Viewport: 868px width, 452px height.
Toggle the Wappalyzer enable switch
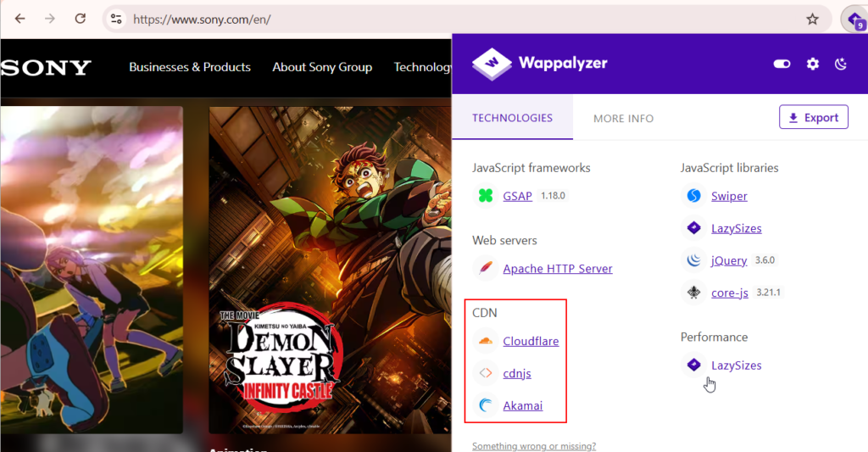point(782,64)
